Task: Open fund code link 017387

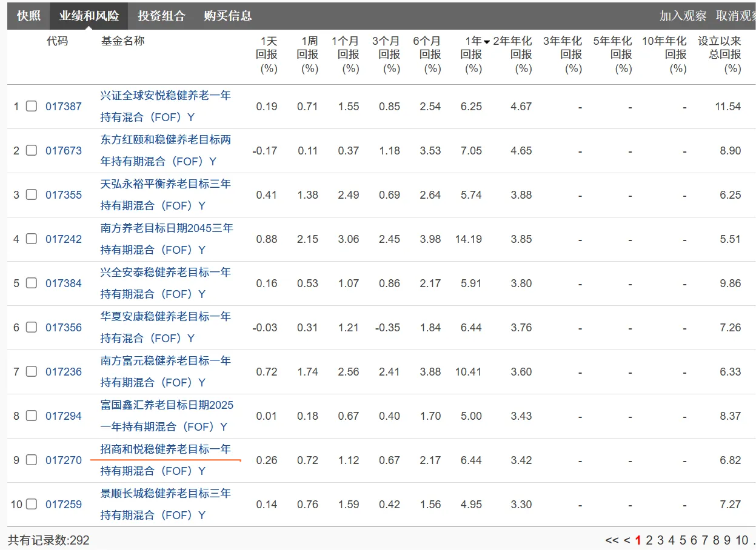Action: pyautogui.click(x=64, y=107)
